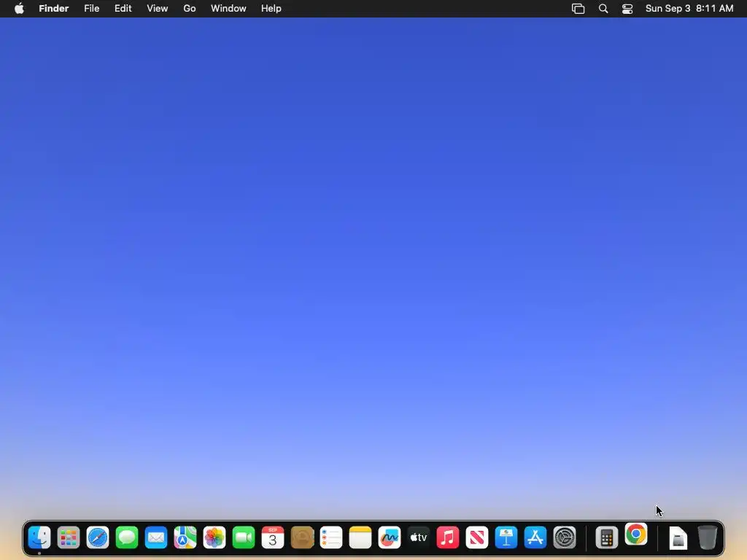
Task: Launch Calculator from the Dock
Action: click(606, 538)
